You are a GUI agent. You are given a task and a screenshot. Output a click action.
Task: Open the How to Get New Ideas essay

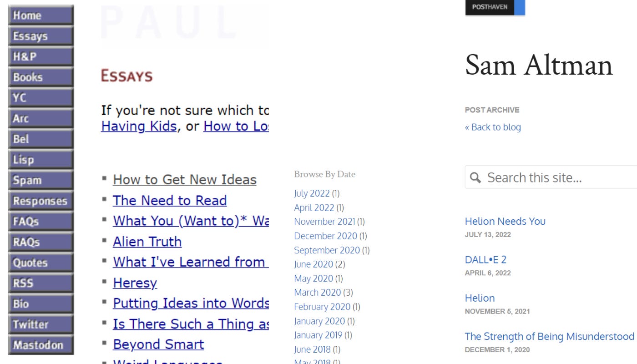pyautogui.click(x=185, y=180)
